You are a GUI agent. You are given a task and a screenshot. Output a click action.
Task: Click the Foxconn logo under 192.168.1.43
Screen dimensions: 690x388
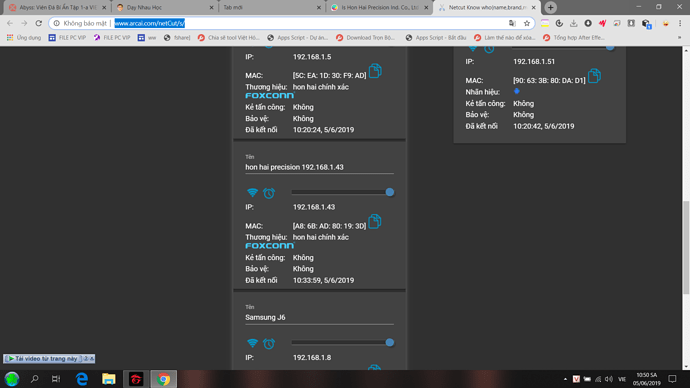coord(269,246)
